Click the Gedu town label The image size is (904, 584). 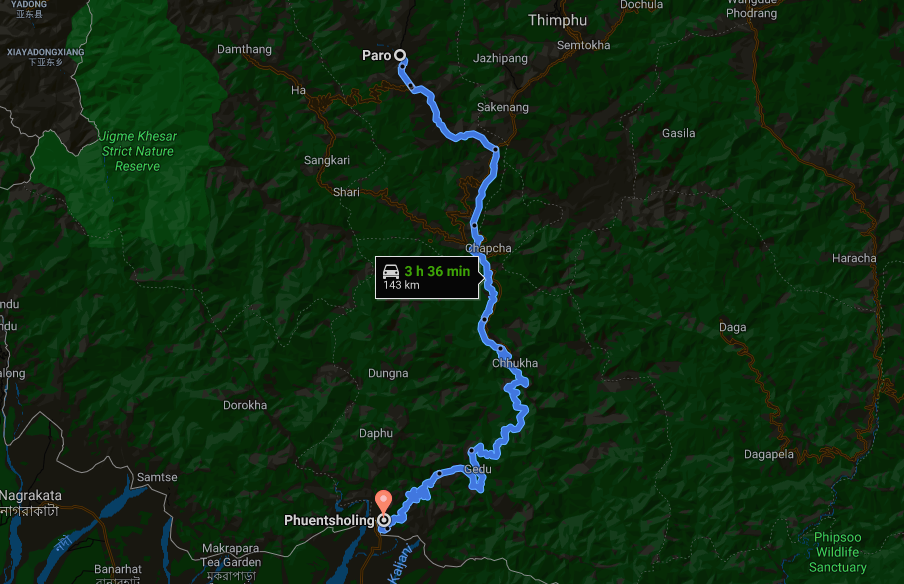pos(478,469)
